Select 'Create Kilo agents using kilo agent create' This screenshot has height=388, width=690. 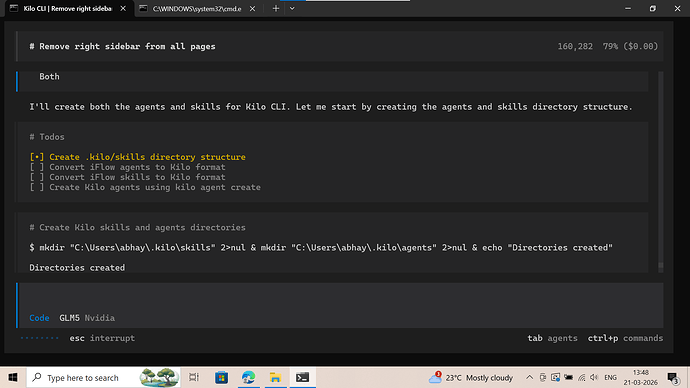click(x=155, y=187)
